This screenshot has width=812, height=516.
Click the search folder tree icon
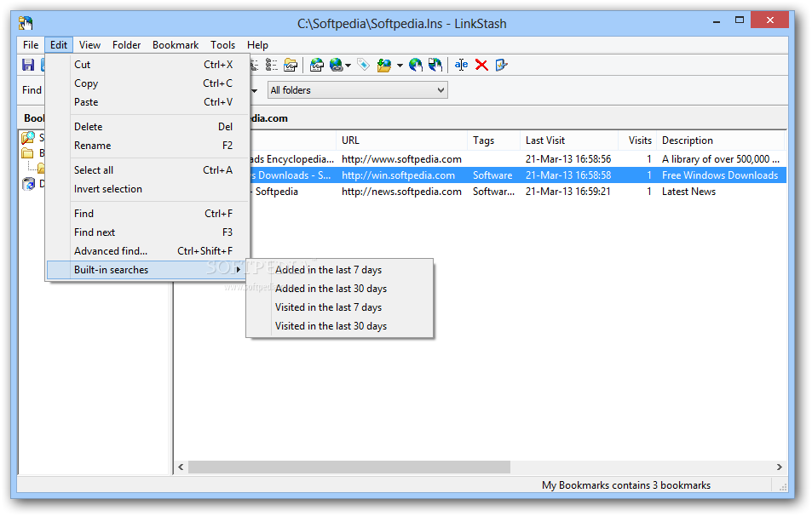28,138
